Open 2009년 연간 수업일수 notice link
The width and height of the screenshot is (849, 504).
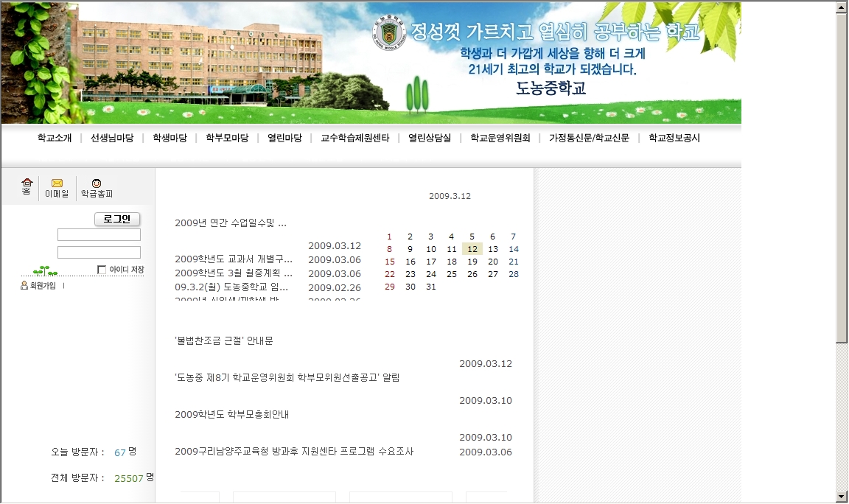pyautogui.click(x=230, y=223)
